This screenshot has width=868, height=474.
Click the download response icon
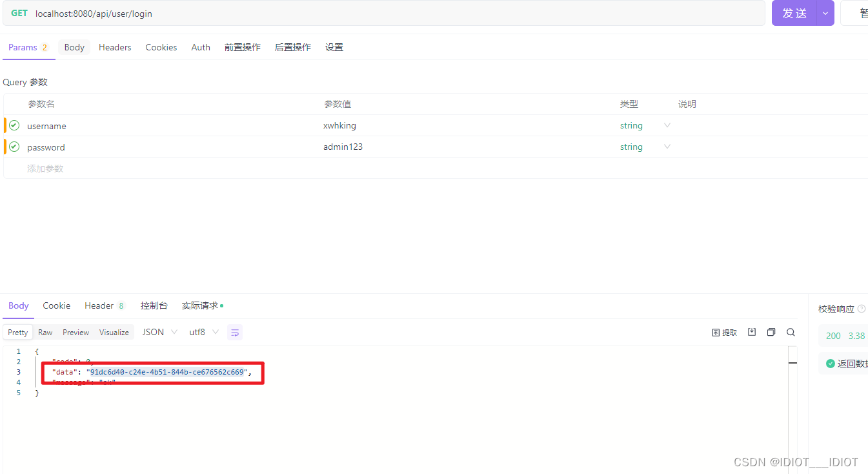(752, 332)
